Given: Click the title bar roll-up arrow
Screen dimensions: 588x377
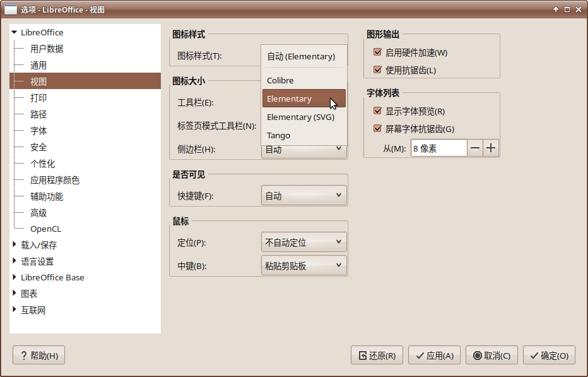Looking at the screenshot, I should point(556,9).
